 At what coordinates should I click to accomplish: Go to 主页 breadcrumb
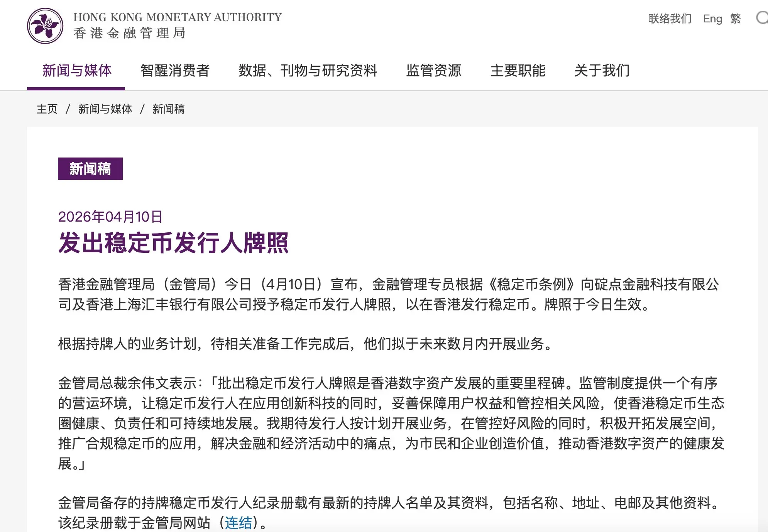(47, 109)
